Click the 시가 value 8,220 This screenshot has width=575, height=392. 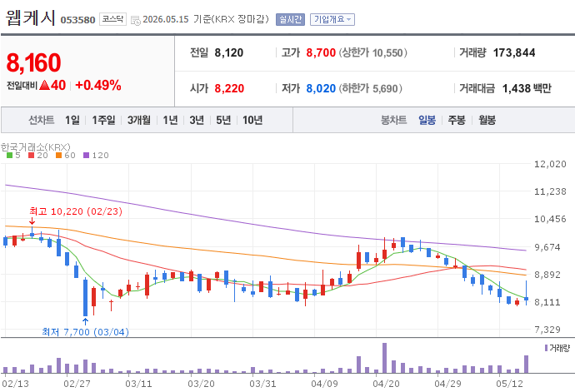tap(229, 88)
